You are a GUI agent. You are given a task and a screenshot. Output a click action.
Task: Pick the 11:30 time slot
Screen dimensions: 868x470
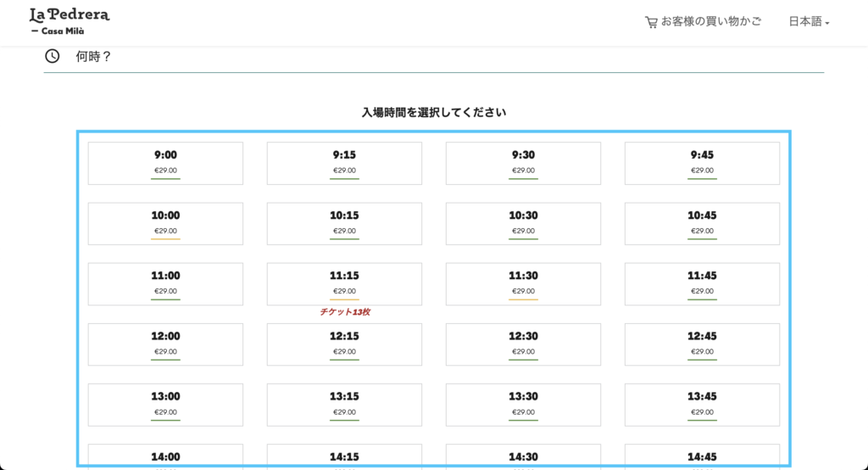point(523,283)
